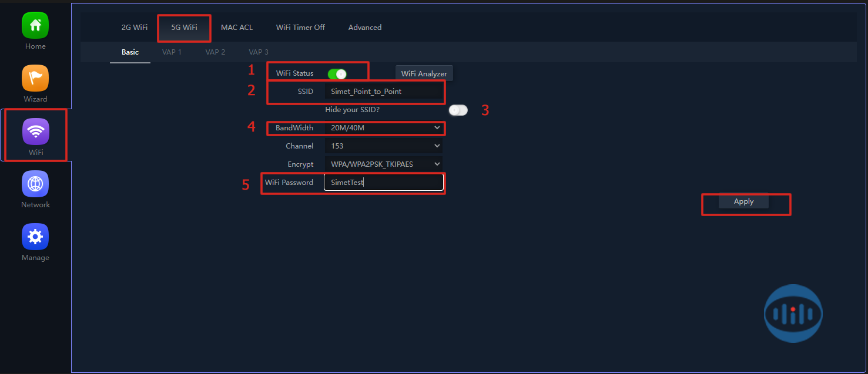Screen dimensions: 868x374
Task: Expand the BandWidth dropdown
Action: [x=383, y=128]
